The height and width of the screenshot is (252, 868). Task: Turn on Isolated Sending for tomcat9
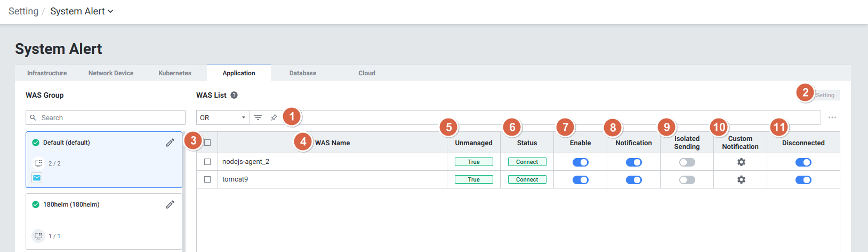pyautogui.click(x=687, y=180)
